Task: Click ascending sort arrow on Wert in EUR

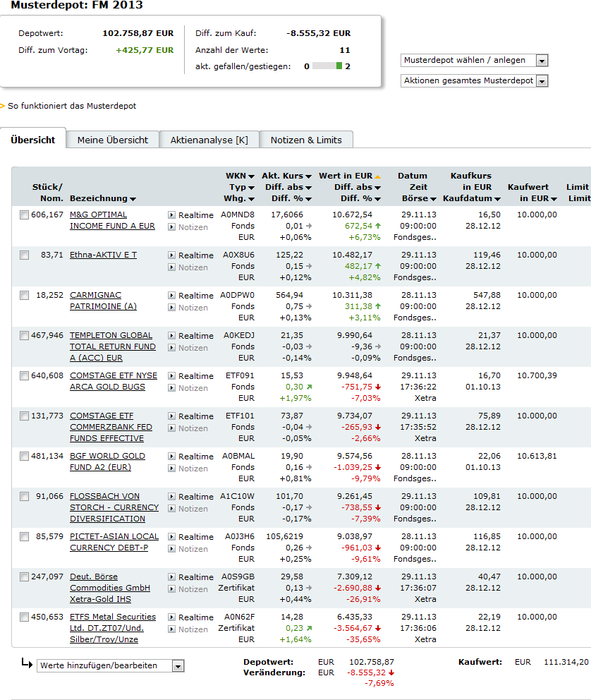Action: coord(378,176)
